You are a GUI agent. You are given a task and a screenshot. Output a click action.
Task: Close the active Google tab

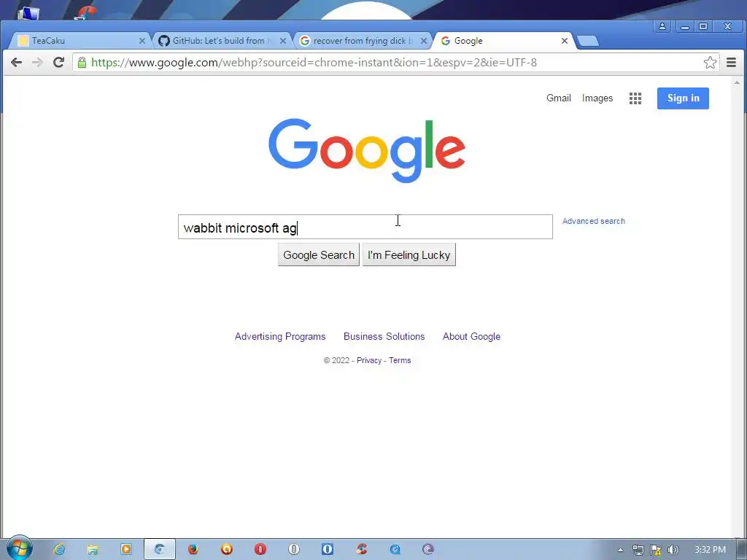pyautogui.click(x=565, y=41)
